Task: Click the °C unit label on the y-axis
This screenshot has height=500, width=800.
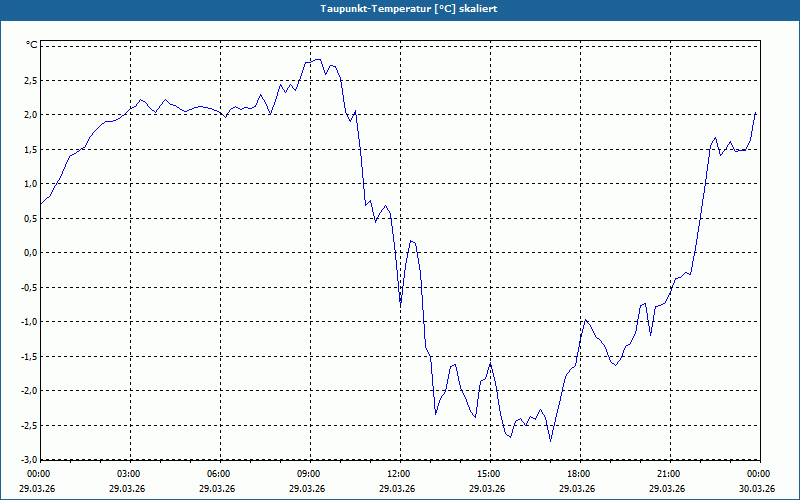Action: coord(32,45)
